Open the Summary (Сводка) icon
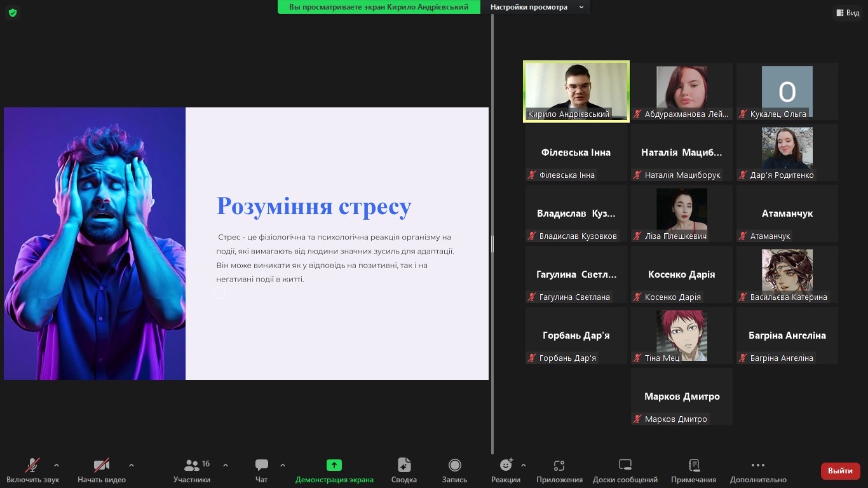 404,465
